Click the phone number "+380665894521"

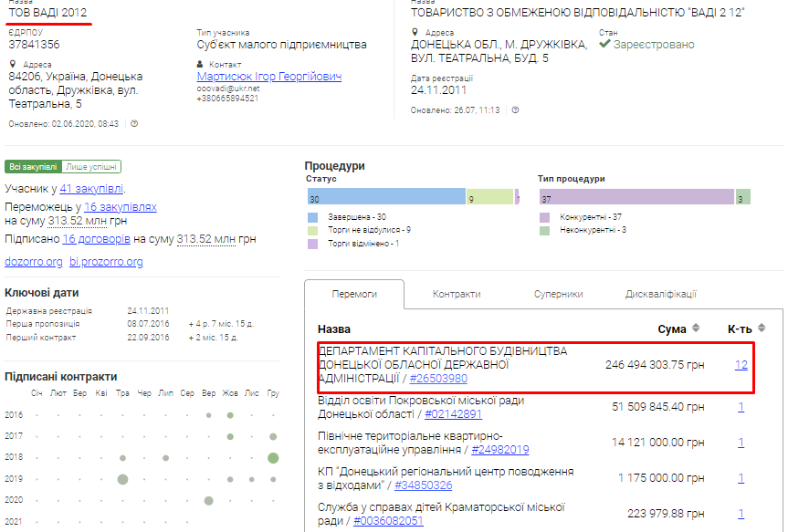(x=227, y=99)
